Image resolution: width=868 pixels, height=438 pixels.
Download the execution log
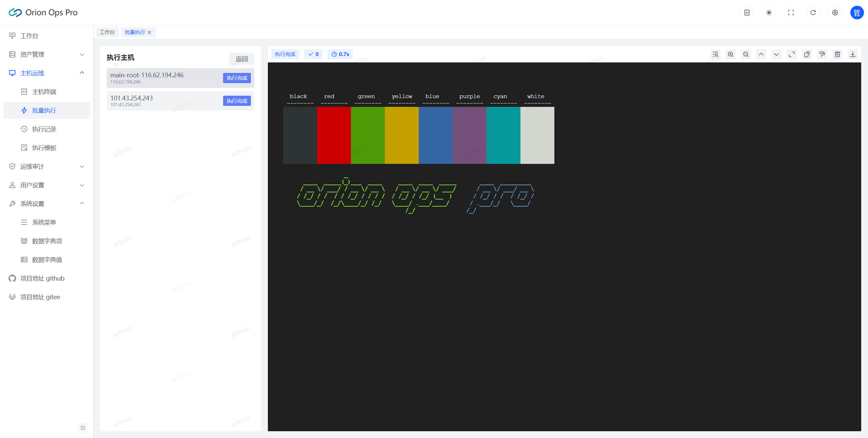(x=853, y=54)
